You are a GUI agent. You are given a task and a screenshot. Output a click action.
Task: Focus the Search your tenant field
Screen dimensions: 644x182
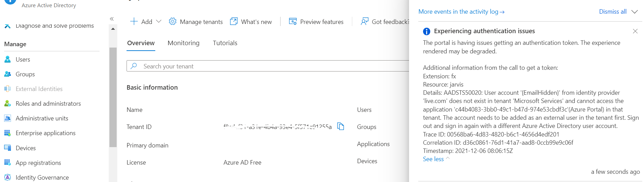coord(268,66)
